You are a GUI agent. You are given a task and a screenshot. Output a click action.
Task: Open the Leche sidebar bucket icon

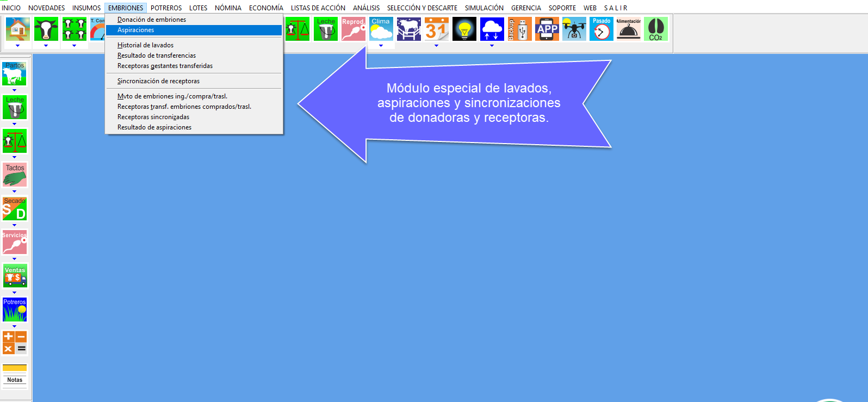[x=15, y=107]
